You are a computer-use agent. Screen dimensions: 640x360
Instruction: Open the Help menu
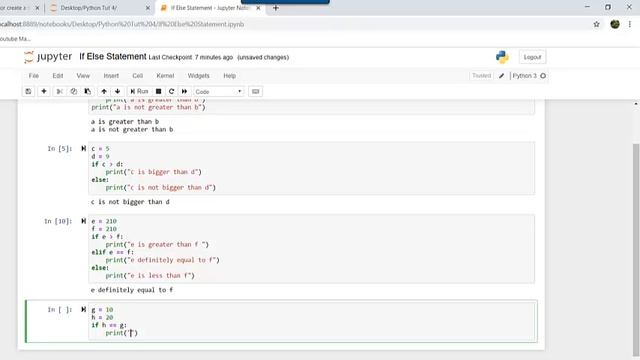point(229,76)
